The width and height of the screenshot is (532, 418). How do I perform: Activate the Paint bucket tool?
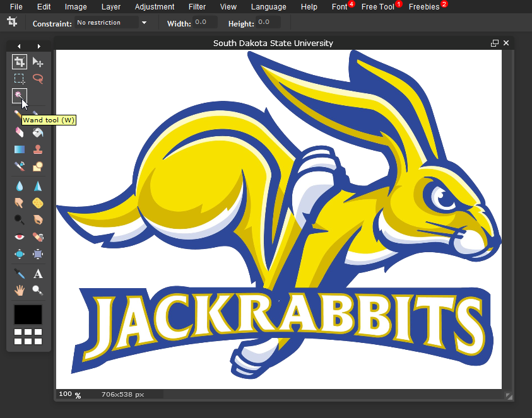[x=38, y=132]
